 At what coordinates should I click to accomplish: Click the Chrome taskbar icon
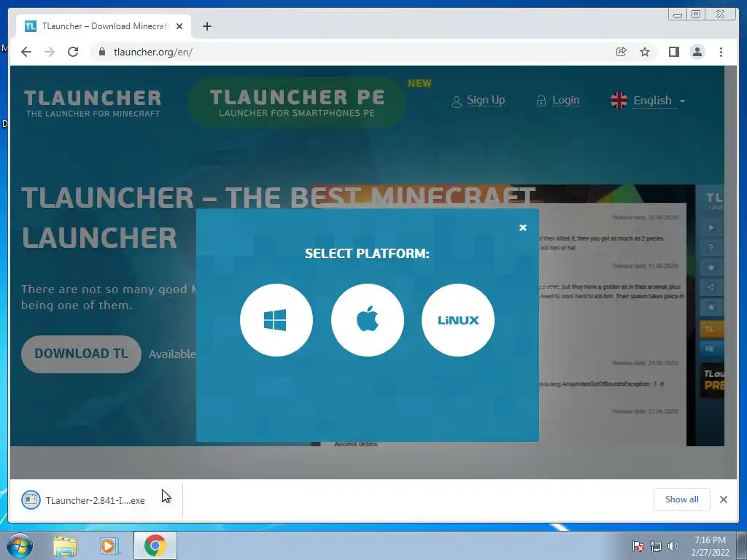(x=155, y=545)
